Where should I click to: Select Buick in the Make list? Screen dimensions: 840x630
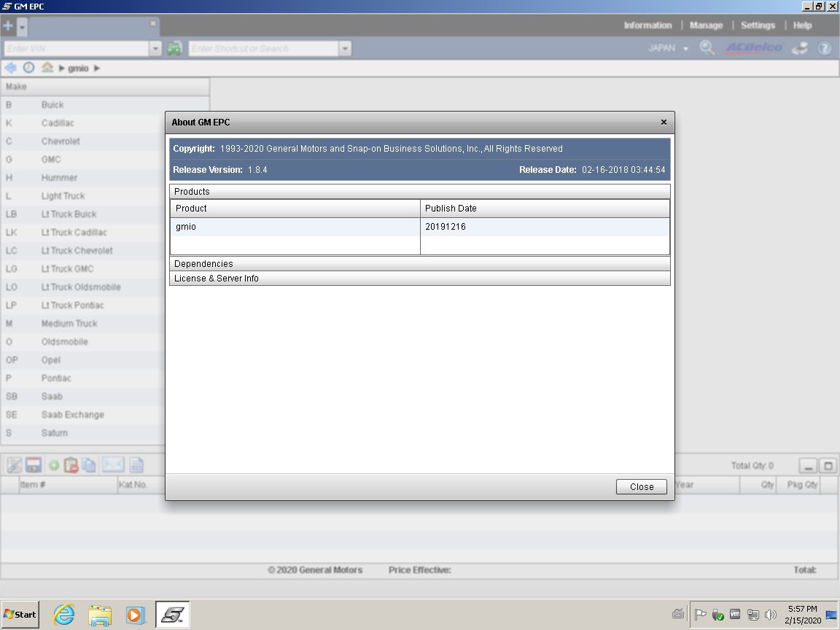[105, 105]
